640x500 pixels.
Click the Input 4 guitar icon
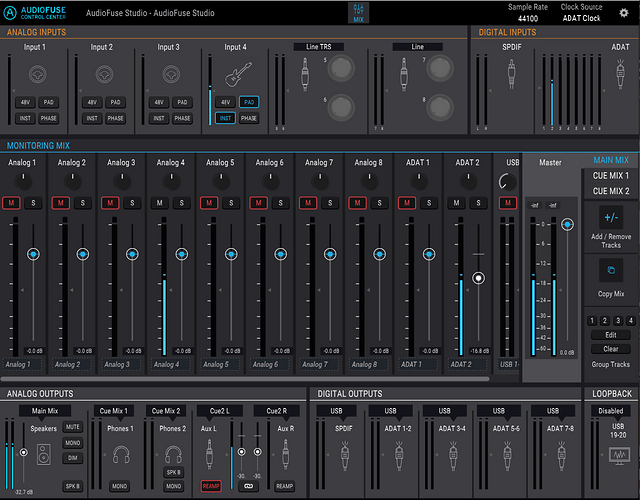point(238,74)
